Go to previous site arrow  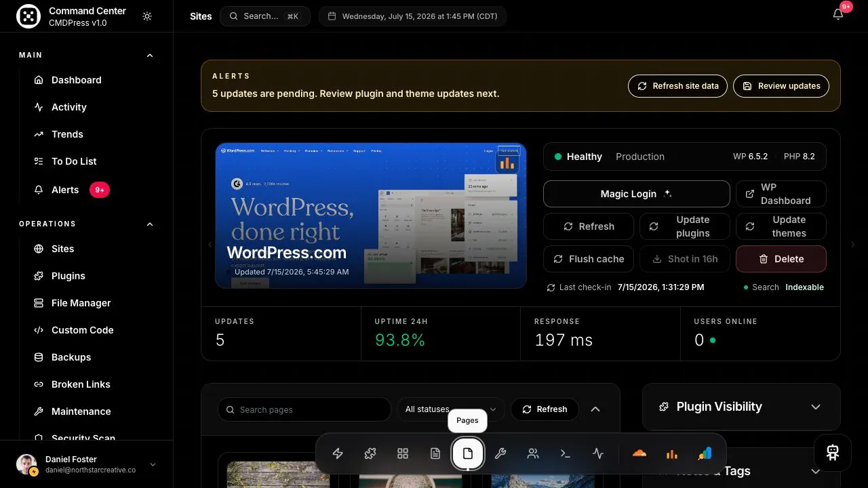[210, 245]
